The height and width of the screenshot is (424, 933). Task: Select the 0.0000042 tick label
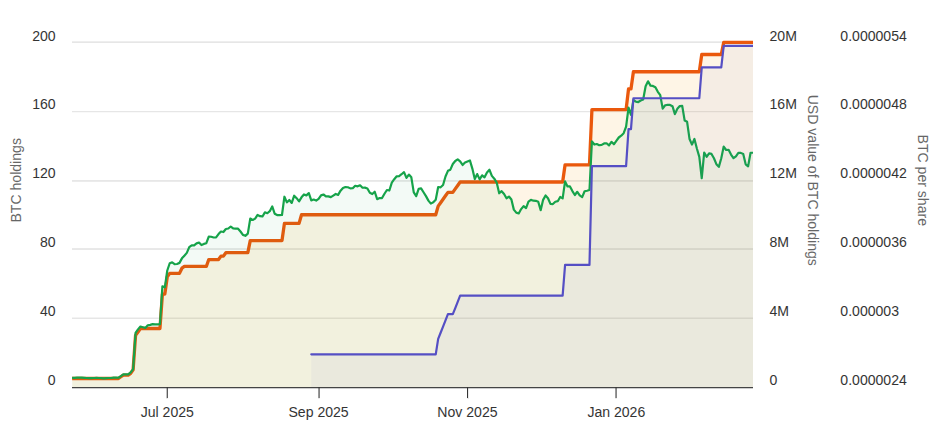tap(873, 174)
